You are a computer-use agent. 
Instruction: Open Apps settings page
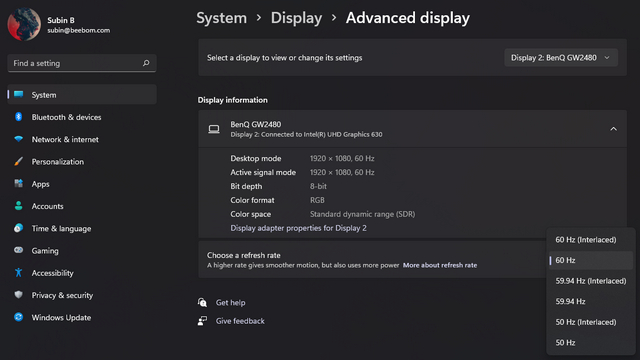click(82, 184)
